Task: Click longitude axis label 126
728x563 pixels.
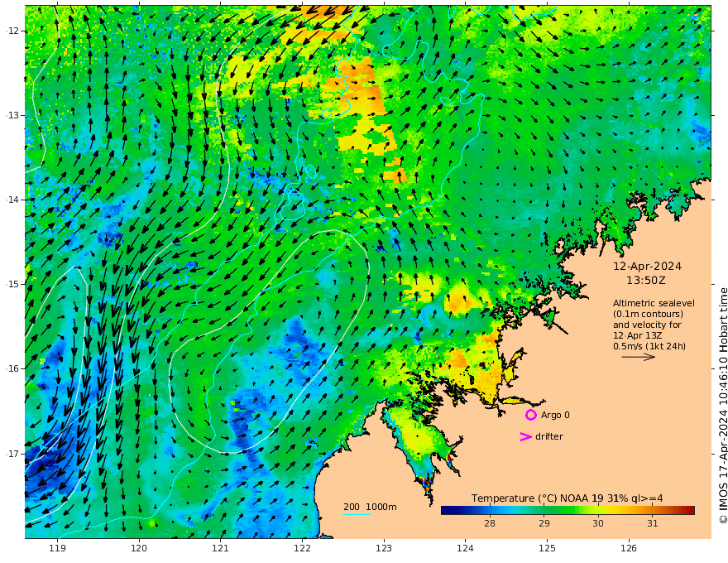Action: point(629,548)
